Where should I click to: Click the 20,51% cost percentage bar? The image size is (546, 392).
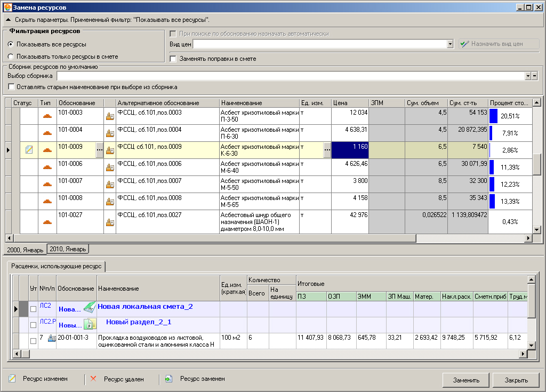coord(493,116)
